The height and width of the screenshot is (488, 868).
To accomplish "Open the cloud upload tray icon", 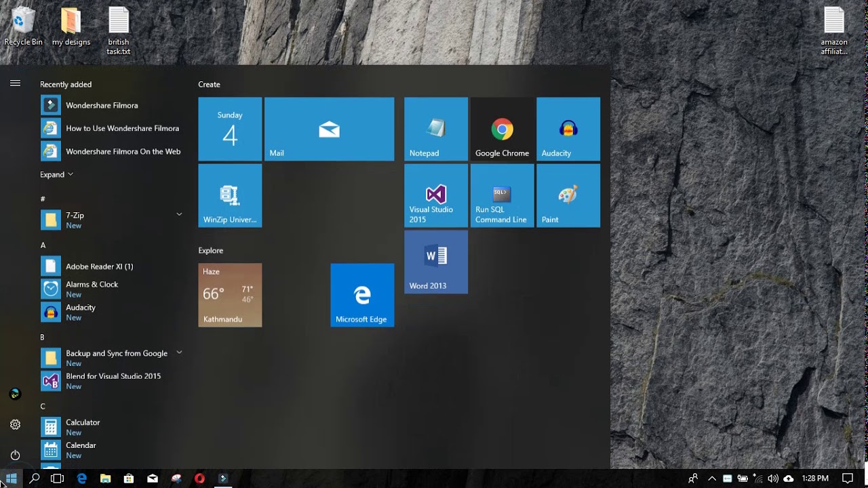I will tap(788, 479).
